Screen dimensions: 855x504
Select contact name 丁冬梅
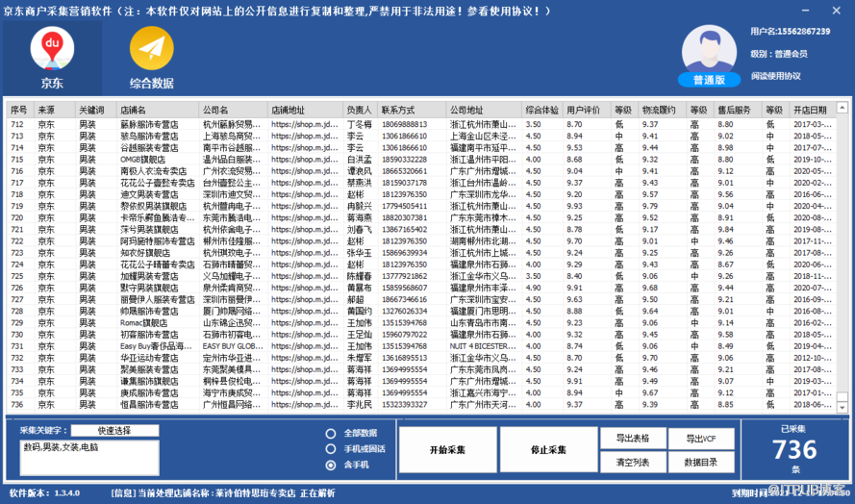(360, 124)
